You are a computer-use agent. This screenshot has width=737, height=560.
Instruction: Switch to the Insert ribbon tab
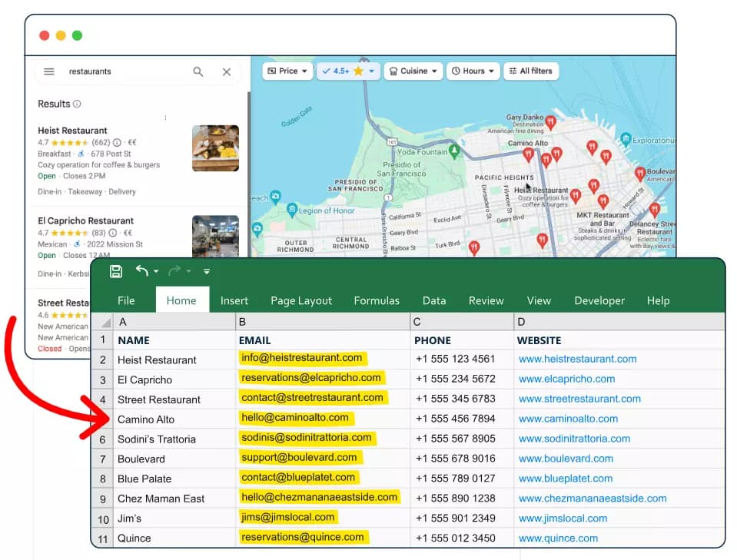(234, 300)
